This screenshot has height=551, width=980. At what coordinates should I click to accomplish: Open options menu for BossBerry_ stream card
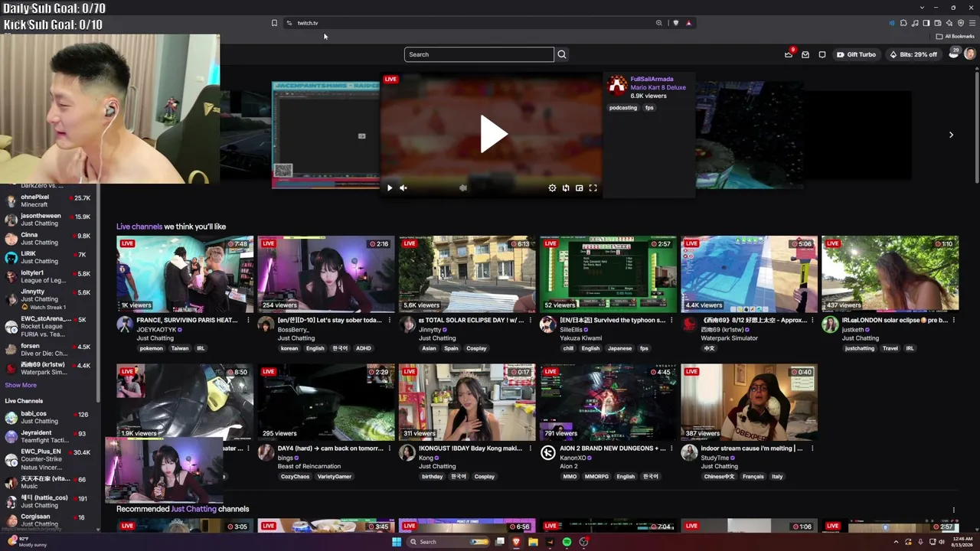389,321
